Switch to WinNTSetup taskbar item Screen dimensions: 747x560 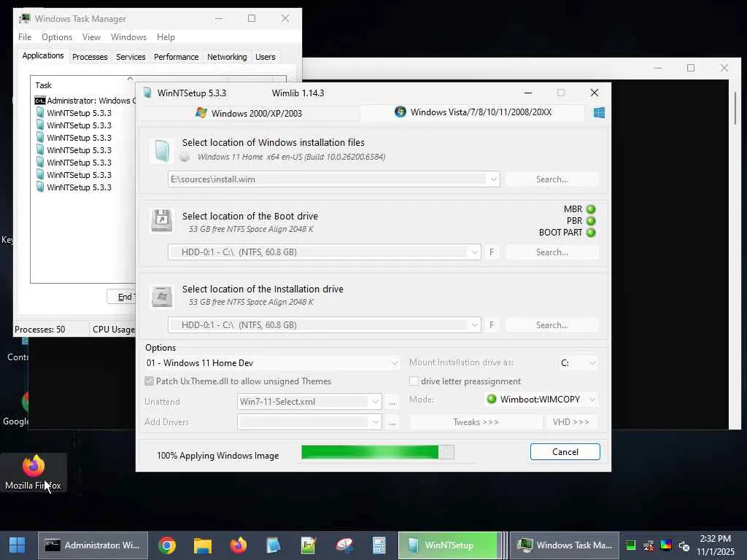click(x=449, y=545)
